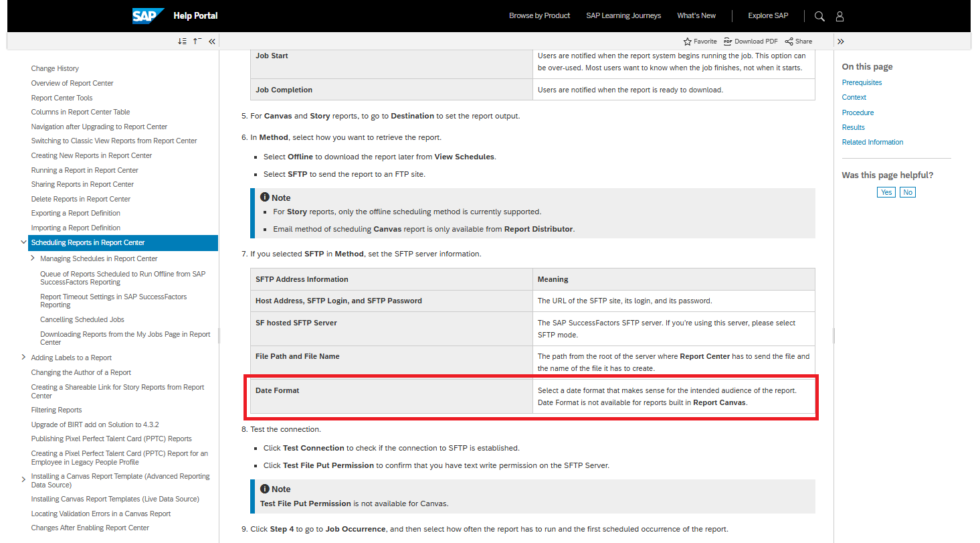Jump to Results section
Image resolution: width=980 pixels, height=543 pixels.
pyautogui.click(x=853, y=127)
